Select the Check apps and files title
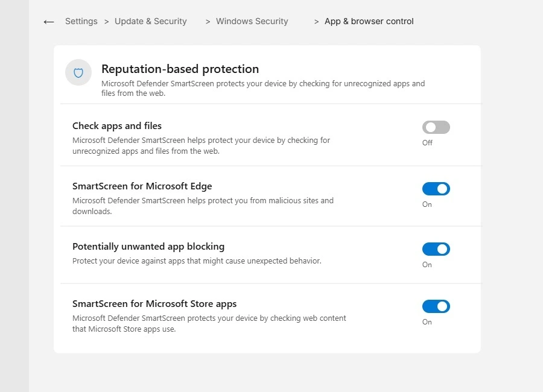543x392 pixels. tap(117, 126)
